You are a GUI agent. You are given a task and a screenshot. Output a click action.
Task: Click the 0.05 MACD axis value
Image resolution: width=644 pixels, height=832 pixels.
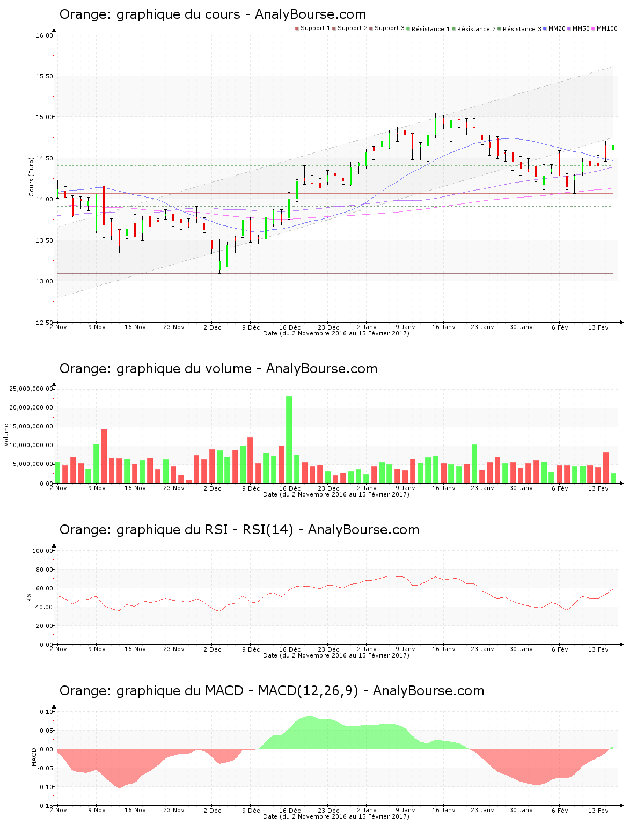point(47,731)
